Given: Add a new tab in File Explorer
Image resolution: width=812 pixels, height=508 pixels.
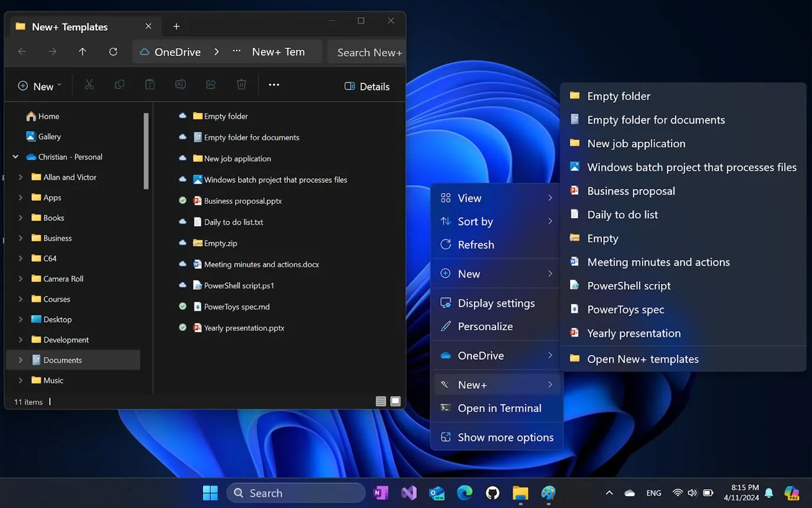Looking at the screenshot, I should (176, 27).
